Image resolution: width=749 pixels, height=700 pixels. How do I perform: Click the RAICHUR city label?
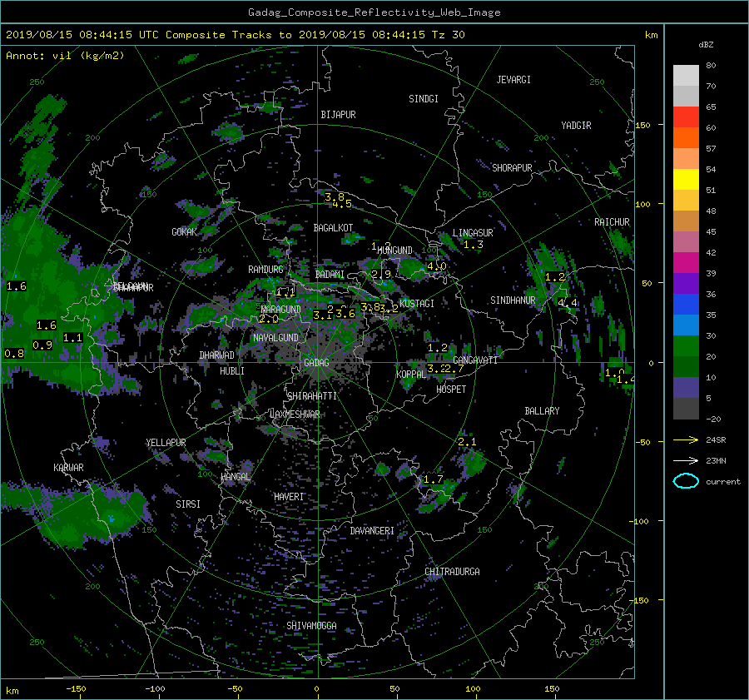coord(612,222)
